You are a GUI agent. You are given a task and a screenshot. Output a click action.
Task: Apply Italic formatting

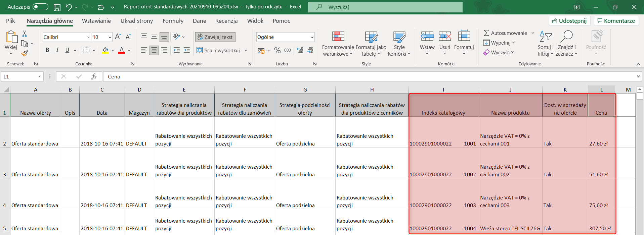coord(57,50)
